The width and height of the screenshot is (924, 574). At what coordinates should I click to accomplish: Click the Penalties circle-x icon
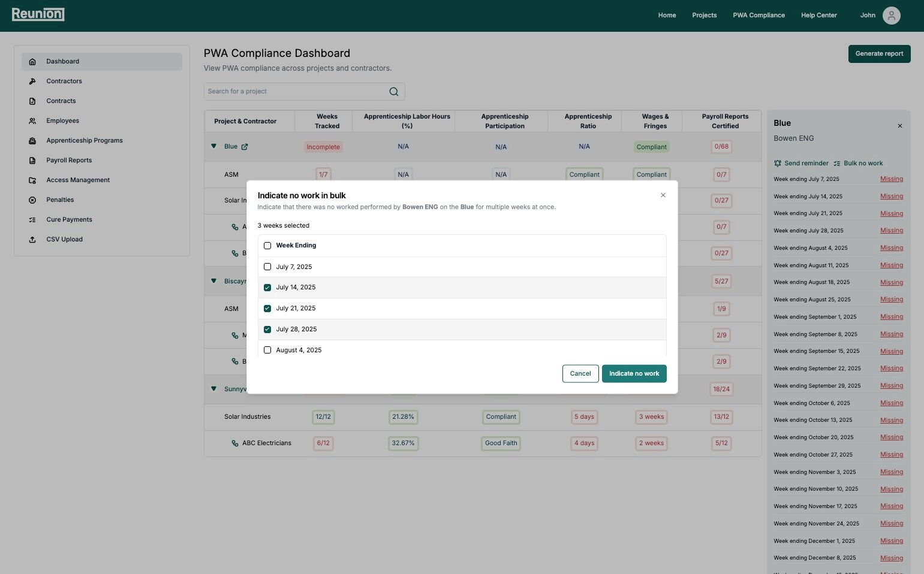click(32, 200)
